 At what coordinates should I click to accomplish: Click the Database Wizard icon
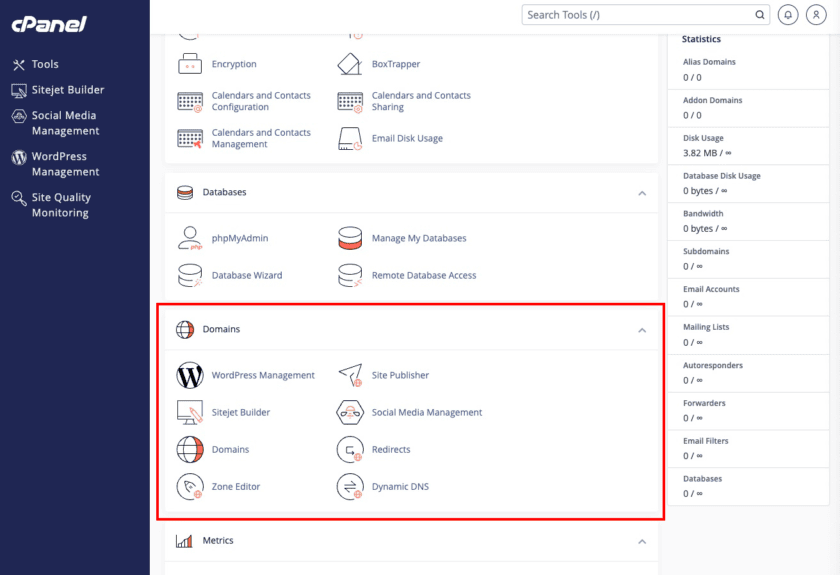click(190, 275)
